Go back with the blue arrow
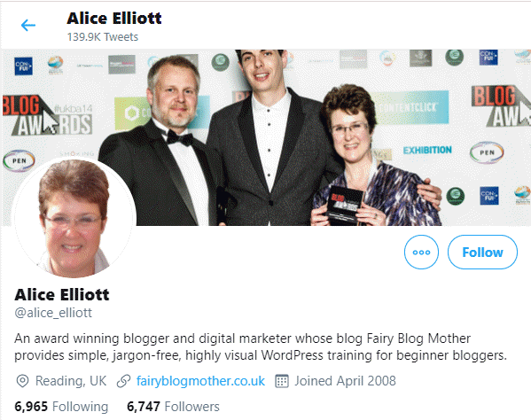This screenshot has width=531, height=420. click(x=28, y=26)
